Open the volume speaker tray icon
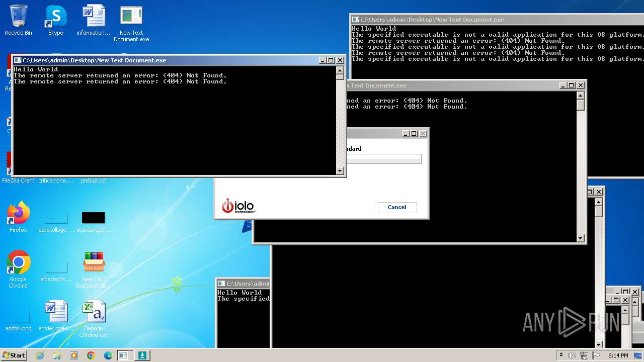Image resolution: width=644 pixels, height=362 pixels. [x=572, y=355]
